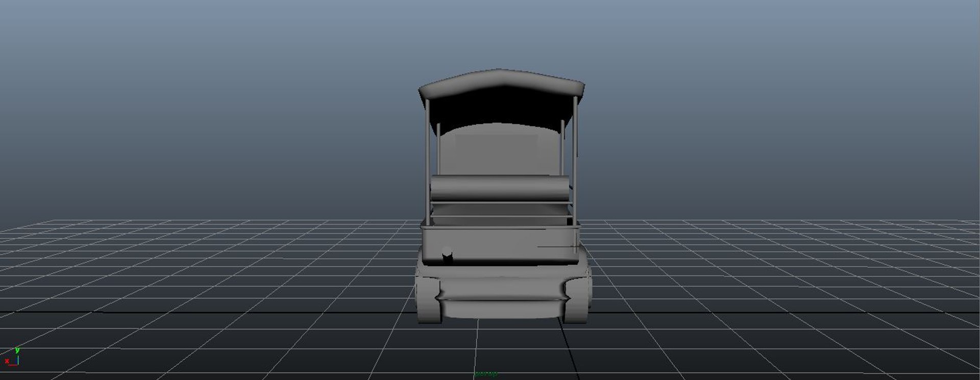Select the cylindrical seat backrest cushion

(500, 188)
